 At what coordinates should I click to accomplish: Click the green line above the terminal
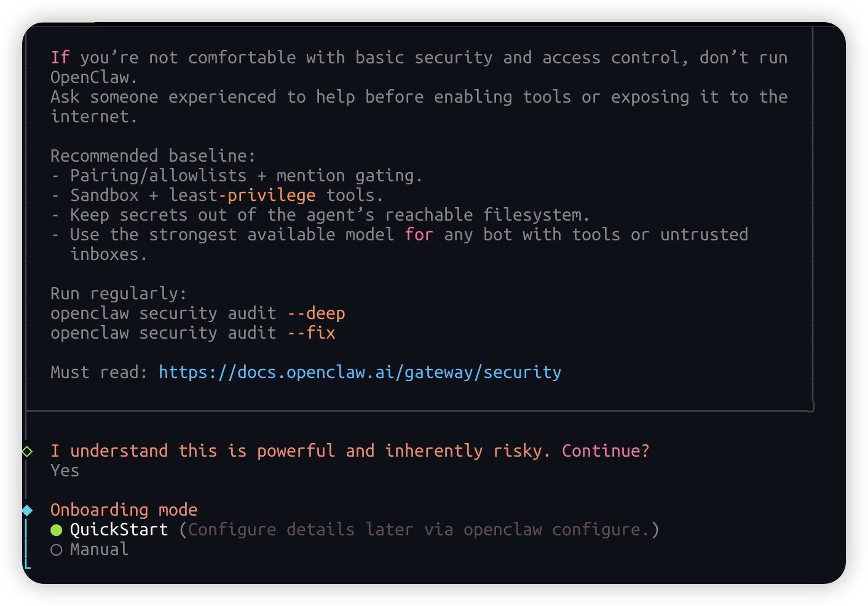[66, 23]
